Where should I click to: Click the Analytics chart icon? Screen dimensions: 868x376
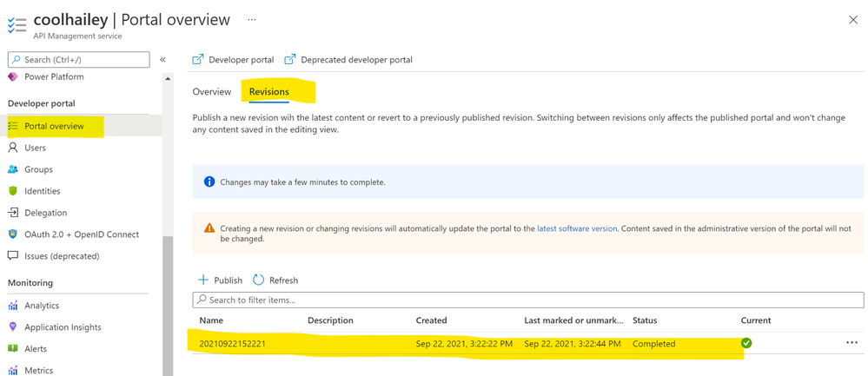pos(13,305)
